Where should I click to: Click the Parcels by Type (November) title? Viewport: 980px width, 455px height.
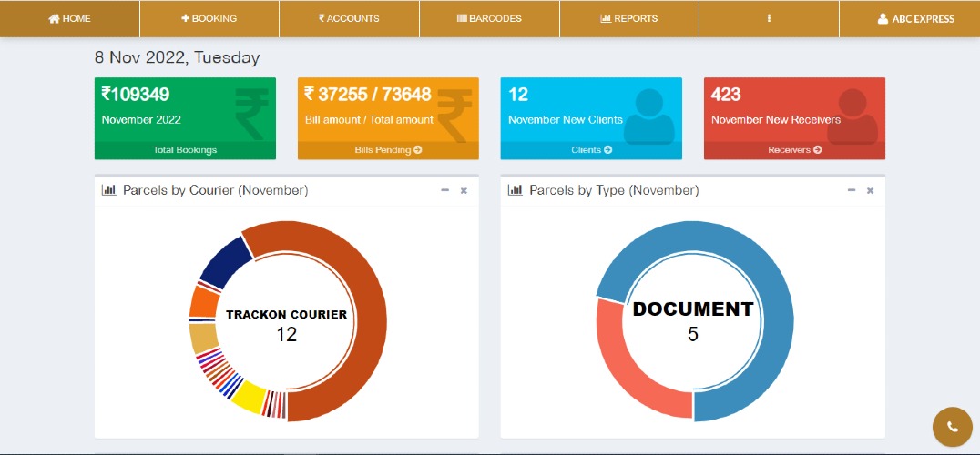tap(614, 190)
